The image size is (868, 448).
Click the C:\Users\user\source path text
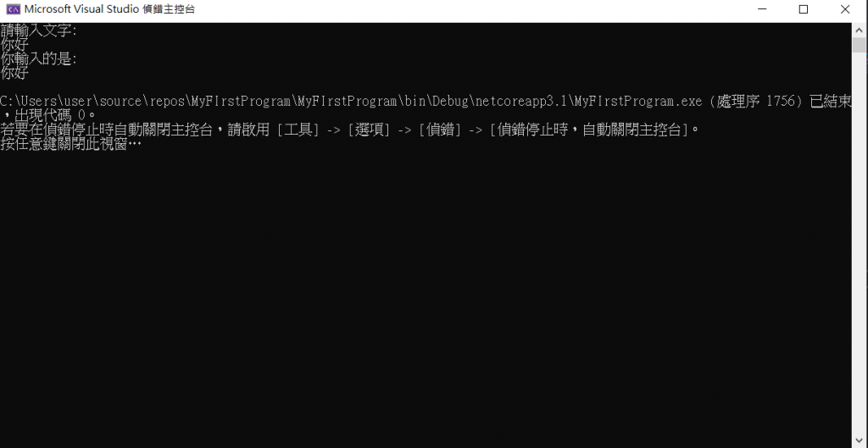71,102
